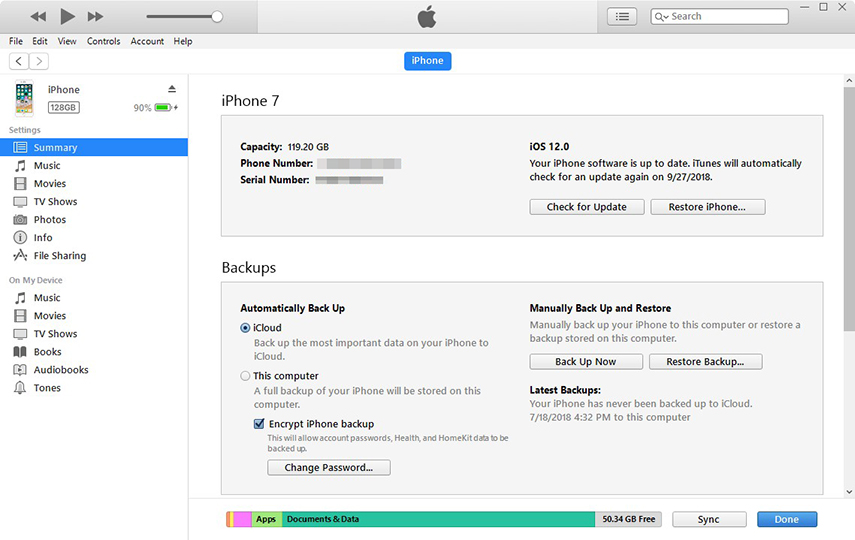Click the Sync button
This screenshot has width=855, height=540.
click(x=709, y=519)
